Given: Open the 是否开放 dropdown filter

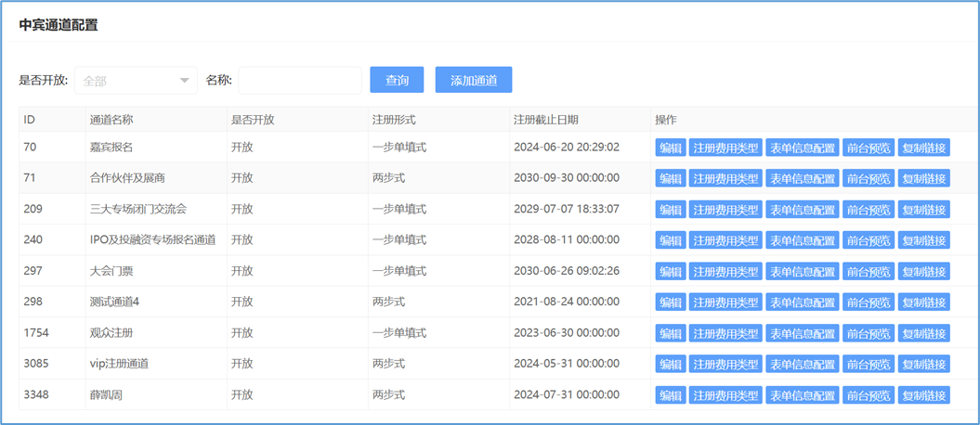Looking at the screenshot, I should pyautogui.click(x=137, y=81).
